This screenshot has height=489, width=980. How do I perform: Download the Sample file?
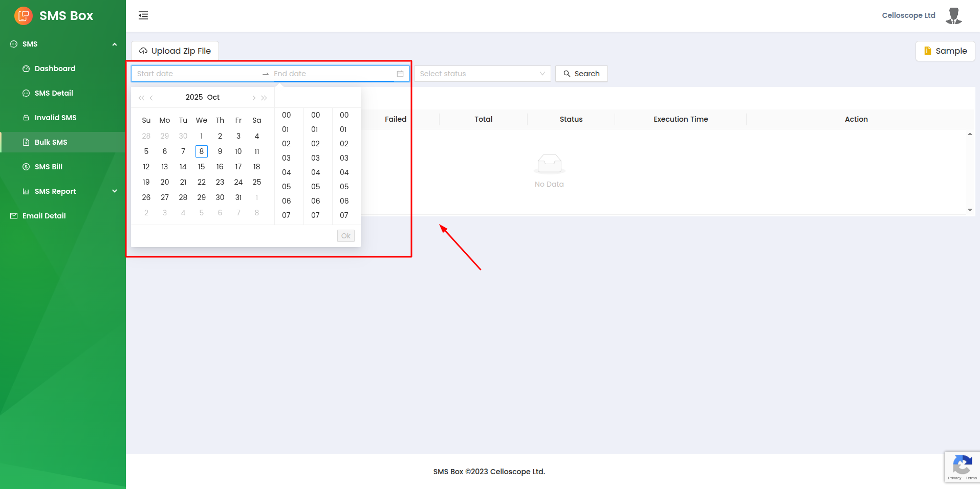tap(945, 51)
